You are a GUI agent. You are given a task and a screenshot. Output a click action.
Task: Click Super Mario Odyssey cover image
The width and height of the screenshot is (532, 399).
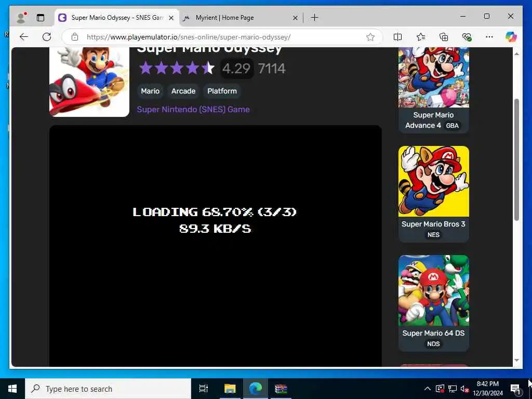coord(89,82)
